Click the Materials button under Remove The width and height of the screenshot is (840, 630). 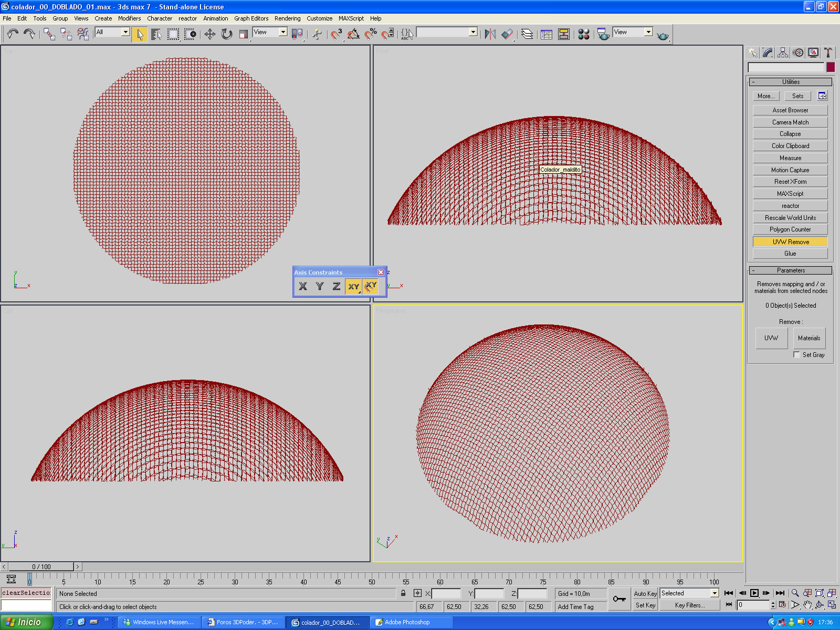(x=809, y=338)
